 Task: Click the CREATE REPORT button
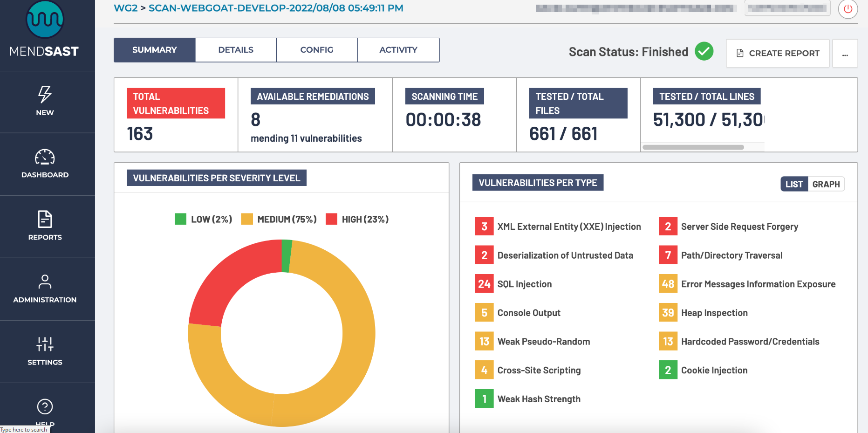coord(778,54)
